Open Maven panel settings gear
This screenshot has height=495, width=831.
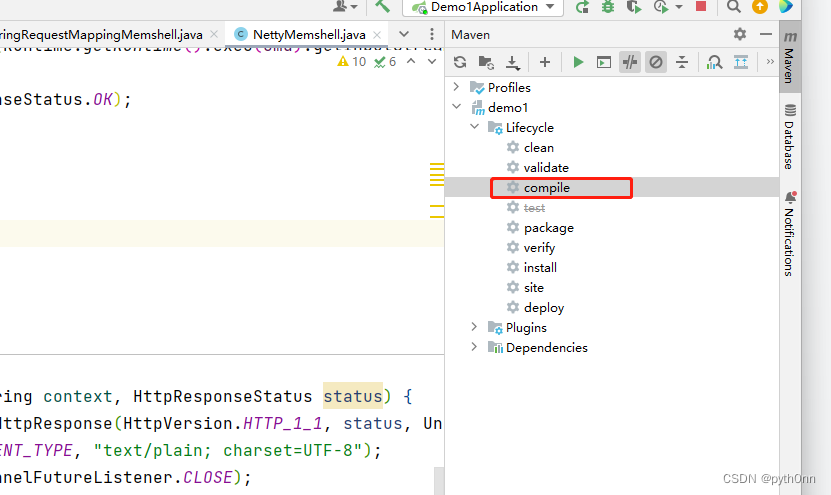tap(740, 34)
